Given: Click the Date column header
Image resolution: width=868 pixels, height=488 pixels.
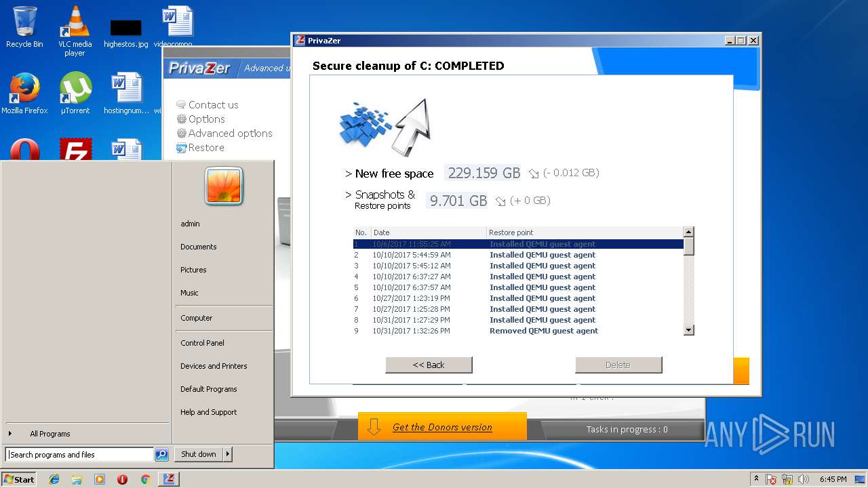Looking at the screenshot, I should [x=429, y=232].
